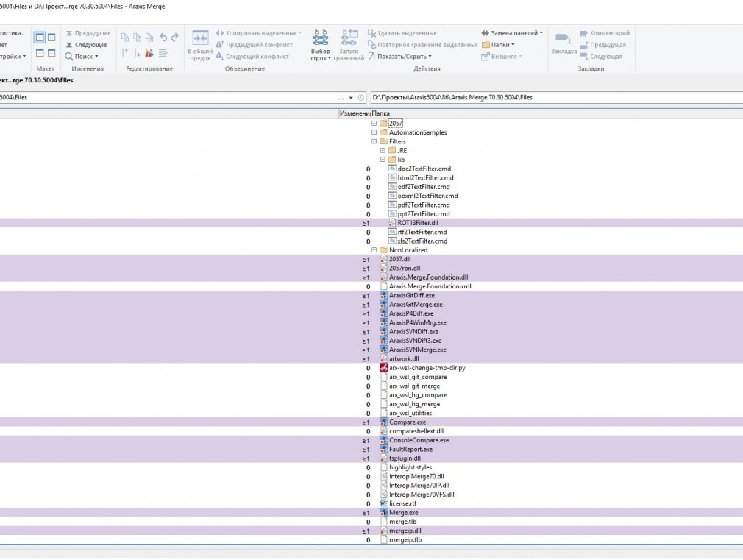This screenshot has width=743, height=560.
Task: Click AraxisGitMerge.exe icon
Action: coord(384,305)
